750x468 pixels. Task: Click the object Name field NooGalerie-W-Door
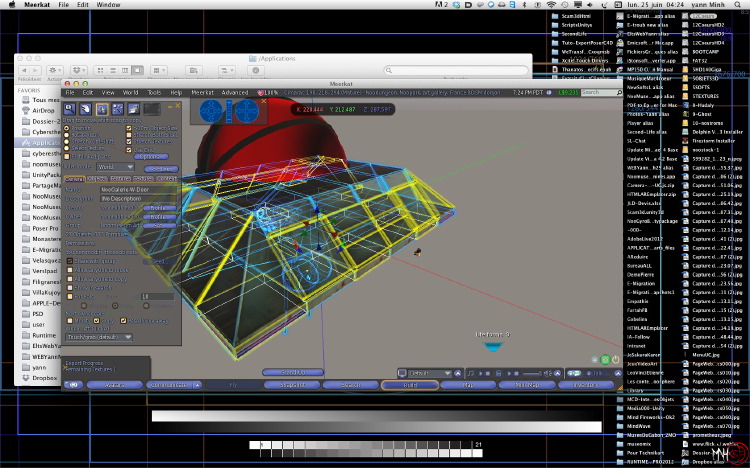(138, 189)
